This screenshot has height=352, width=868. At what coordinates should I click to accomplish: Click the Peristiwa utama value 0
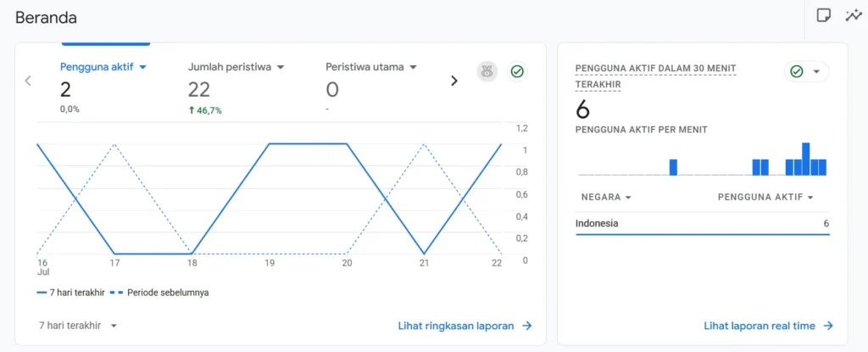332,89
